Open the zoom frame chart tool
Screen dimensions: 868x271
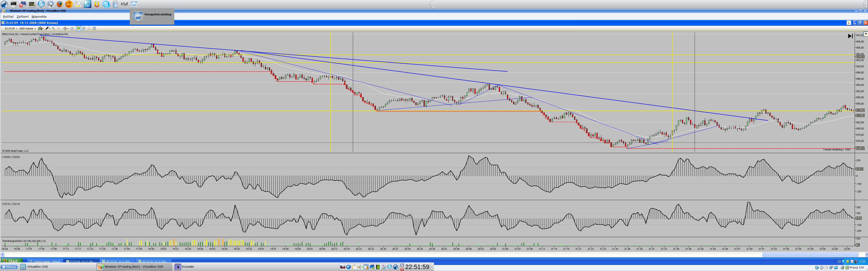click(x=72, y=29)
